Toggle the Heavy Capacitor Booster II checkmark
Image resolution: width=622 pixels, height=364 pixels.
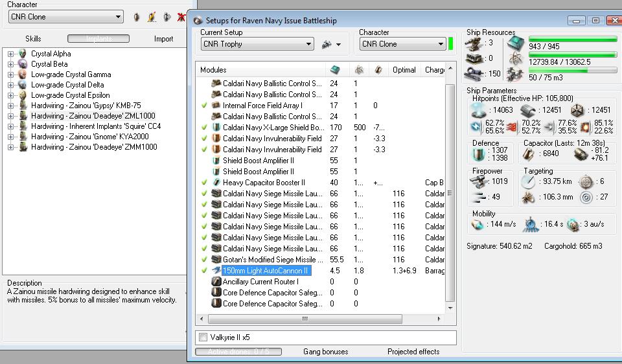coord(204,183)
